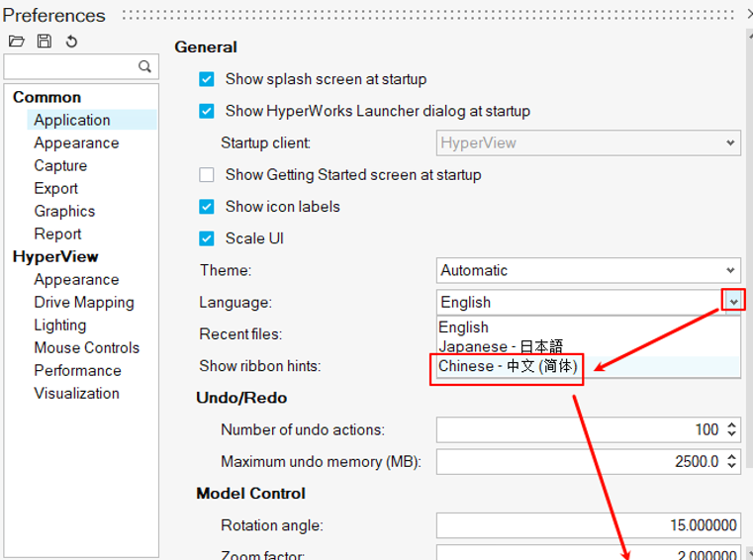Toggle Show HyperWorks Launcher dialog at startup

(x=207, y=111)
